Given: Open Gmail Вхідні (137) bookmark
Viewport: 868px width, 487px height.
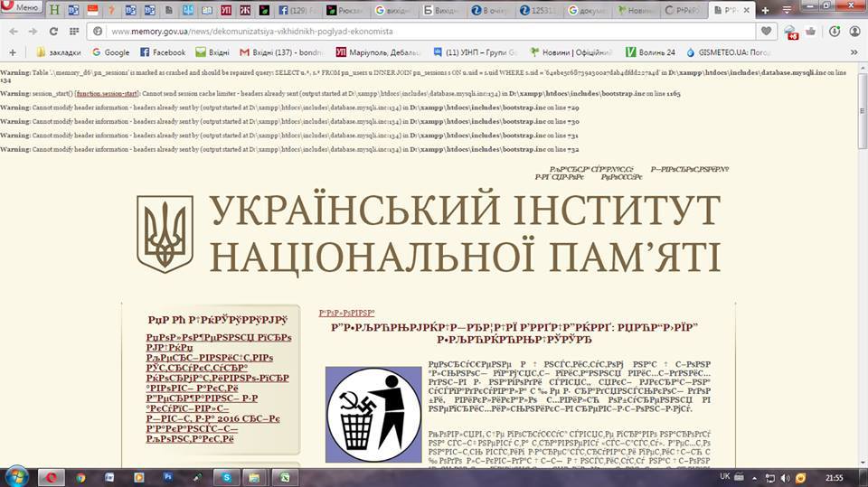Looking at the screenshot, I should (x=281, y=52).
